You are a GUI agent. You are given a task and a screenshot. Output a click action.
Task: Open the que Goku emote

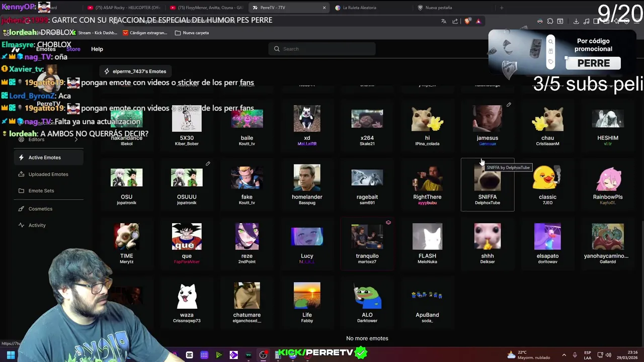(187, 244)
